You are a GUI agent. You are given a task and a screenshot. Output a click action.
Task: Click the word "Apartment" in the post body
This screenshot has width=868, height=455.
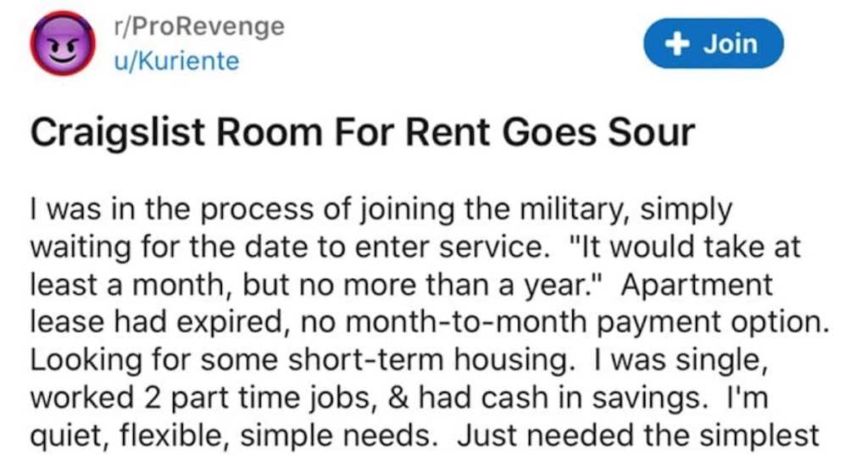click(x=697, y=285)
